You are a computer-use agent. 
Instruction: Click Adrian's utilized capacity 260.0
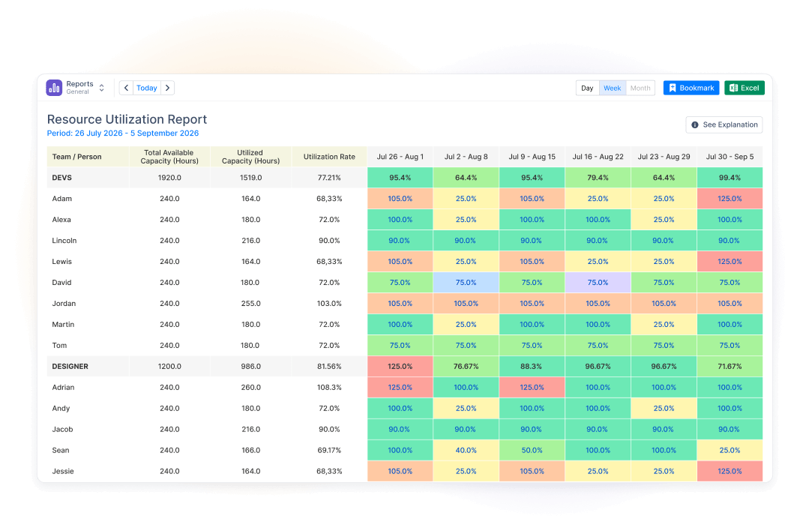click(x=250, y=387)
